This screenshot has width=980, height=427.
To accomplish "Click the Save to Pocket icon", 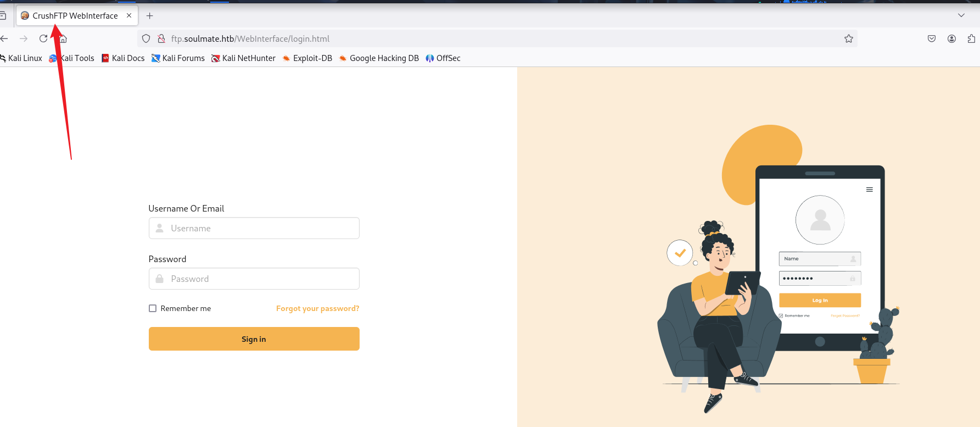I will [932, 38].
